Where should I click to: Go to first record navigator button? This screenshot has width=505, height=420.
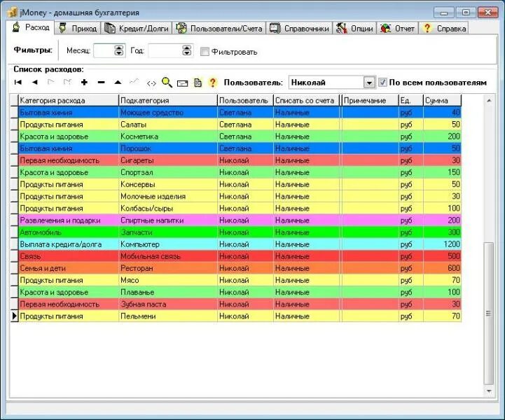pos(18,83)
